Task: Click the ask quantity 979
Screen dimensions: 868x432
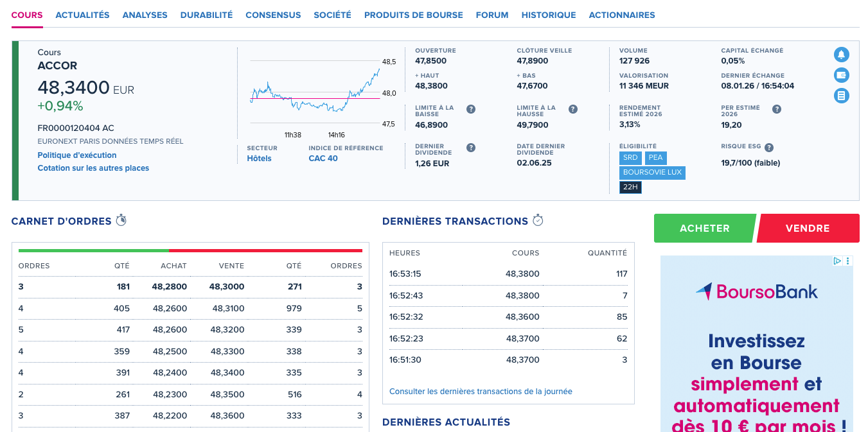Action: coord(294,308)
